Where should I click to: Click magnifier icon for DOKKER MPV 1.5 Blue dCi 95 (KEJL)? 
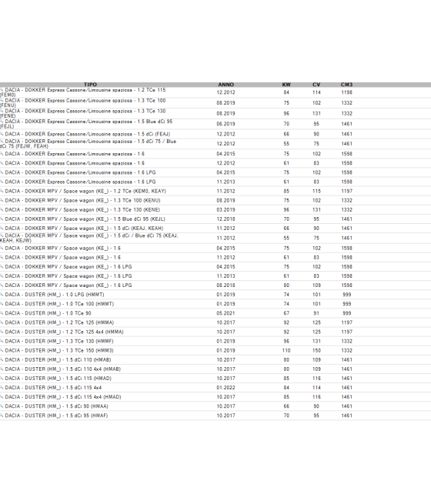pos(2,219)
